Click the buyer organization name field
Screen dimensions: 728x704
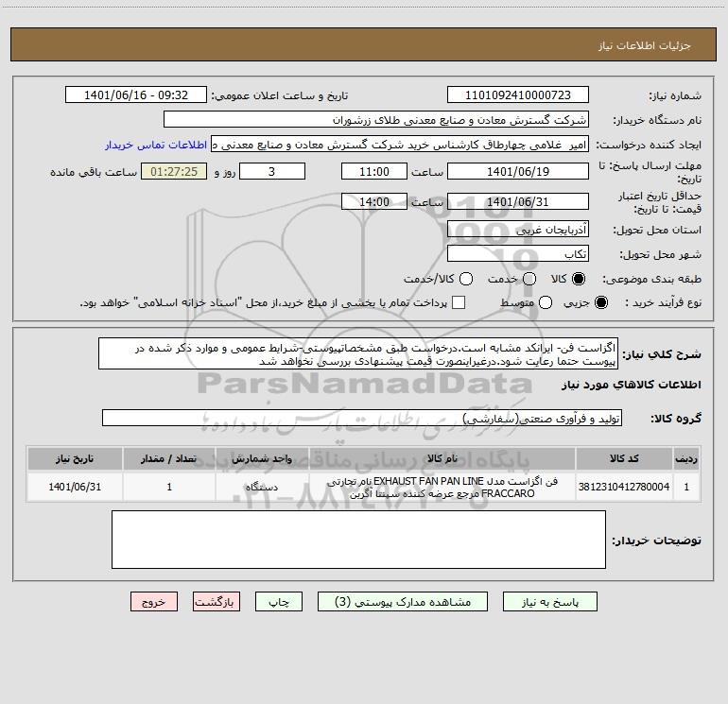coord(376,120)
